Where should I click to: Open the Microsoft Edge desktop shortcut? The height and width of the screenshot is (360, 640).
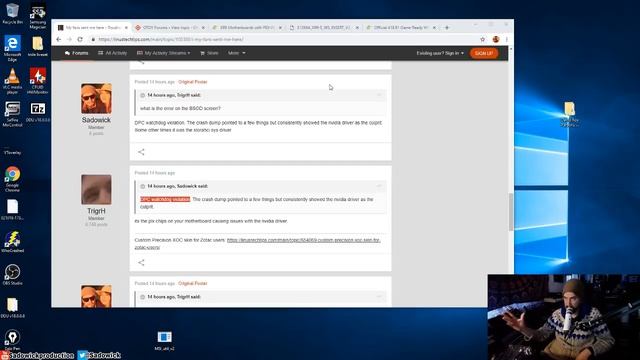(12, 48)
